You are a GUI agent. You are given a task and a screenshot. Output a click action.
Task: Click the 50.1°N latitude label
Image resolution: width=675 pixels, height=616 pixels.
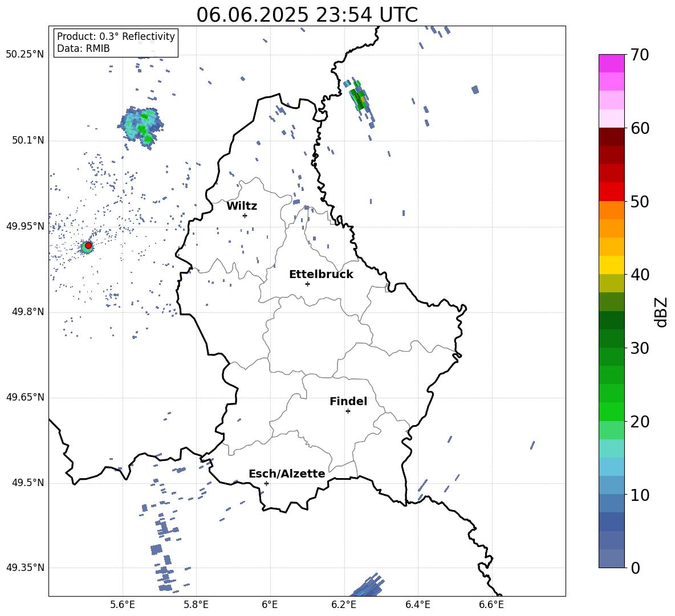(28, 140)
